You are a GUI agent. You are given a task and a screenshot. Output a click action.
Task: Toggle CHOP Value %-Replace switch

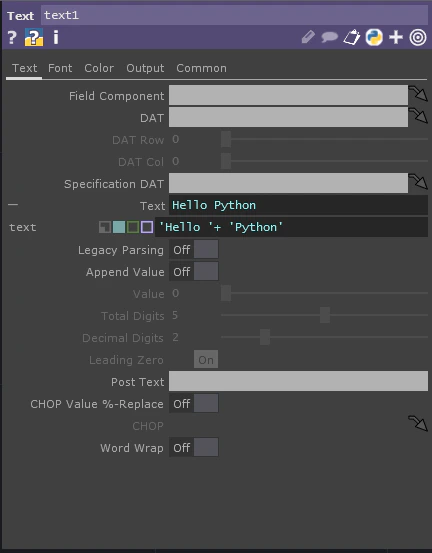coord(194,403)
